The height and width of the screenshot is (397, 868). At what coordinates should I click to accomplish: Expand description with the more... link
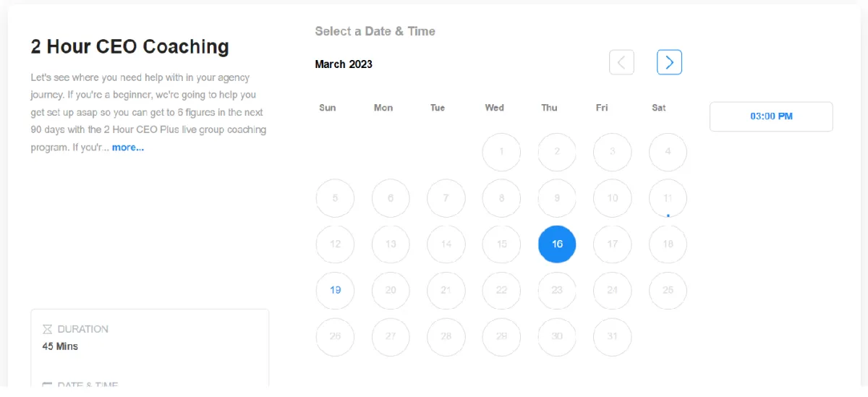point(128,148)
